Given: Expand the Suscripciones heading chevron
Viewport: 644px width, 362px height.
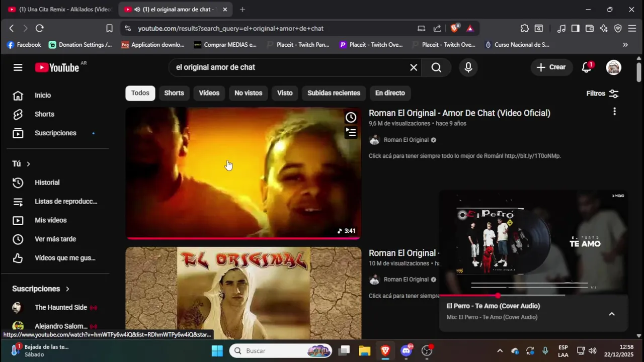Looking at the screenshot, I should click(67, 289).
